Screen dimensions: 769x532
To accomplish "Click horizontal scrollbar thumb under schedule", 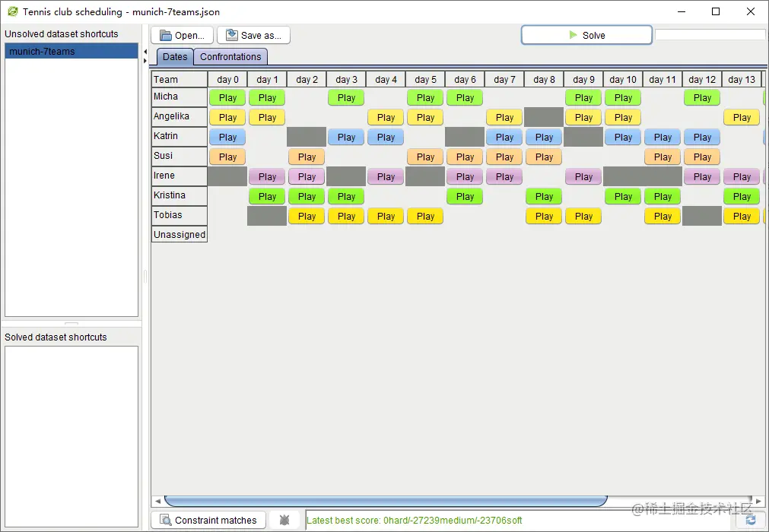I will click(386, 501).
